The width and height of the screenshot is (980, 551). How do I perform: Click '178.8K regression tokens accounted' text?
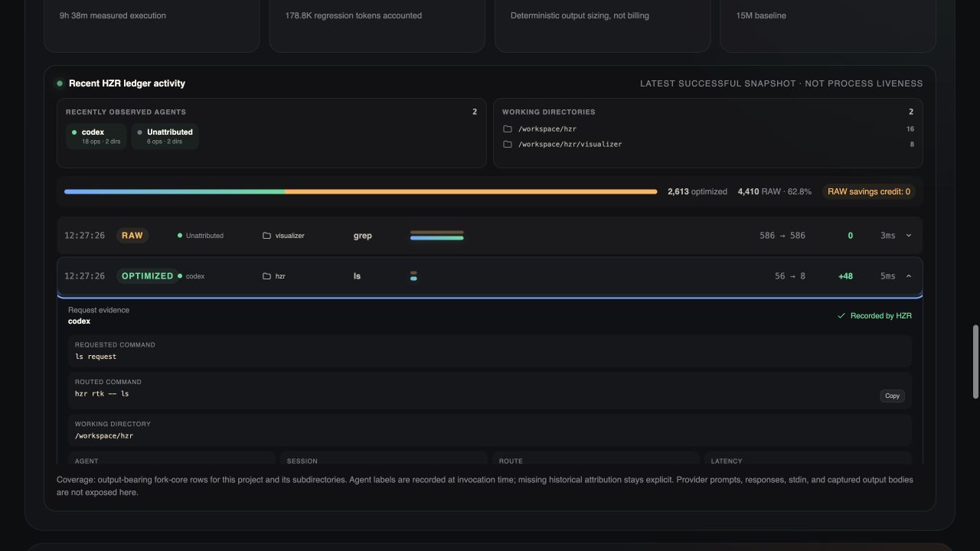click(354, 15)
